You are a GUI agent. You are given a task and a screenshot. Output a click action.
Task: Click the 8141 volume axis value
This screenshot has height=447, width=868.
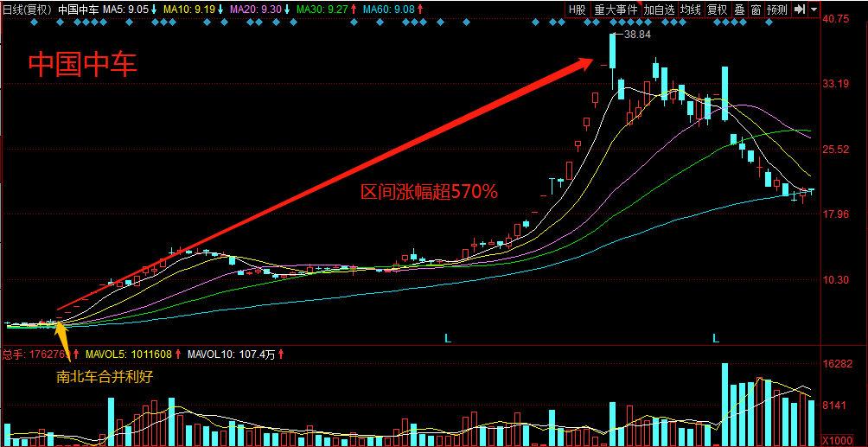tap(836, 405)
